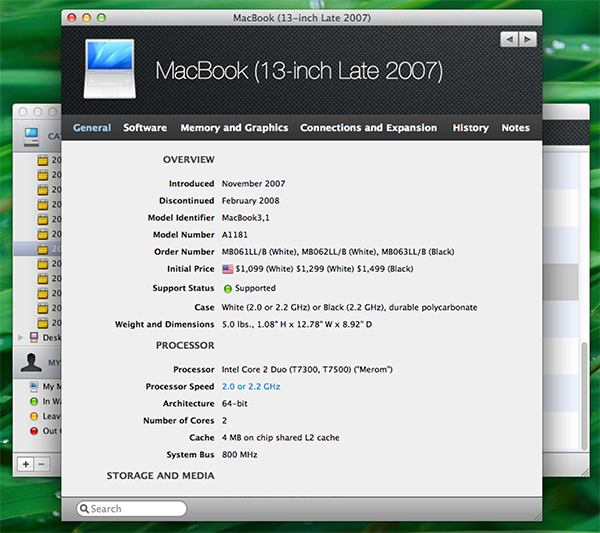Click the MacBook window title bar text
Screen dimensions: 600x533
click(x=302, y=18)
